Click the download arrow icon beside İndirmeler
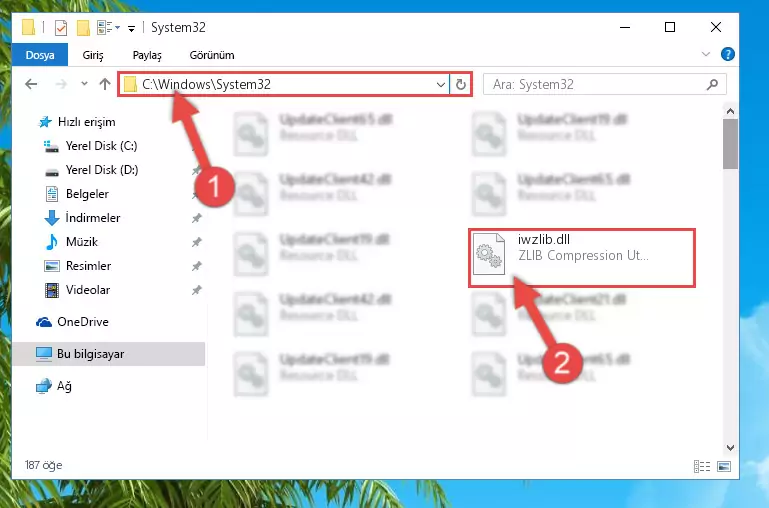Viewport: 769px width, 508px height. [x=51, y=218]
